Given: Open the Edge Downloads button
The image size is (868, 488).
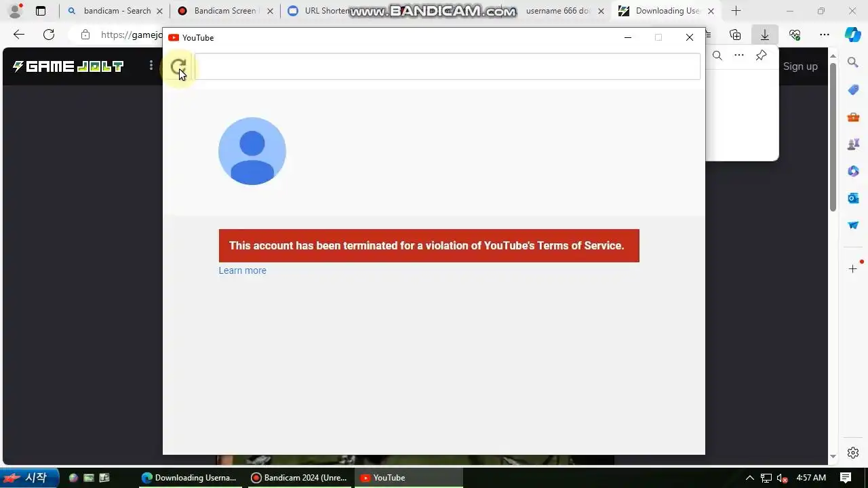Looking at the screenshot, I should (764, 35).
